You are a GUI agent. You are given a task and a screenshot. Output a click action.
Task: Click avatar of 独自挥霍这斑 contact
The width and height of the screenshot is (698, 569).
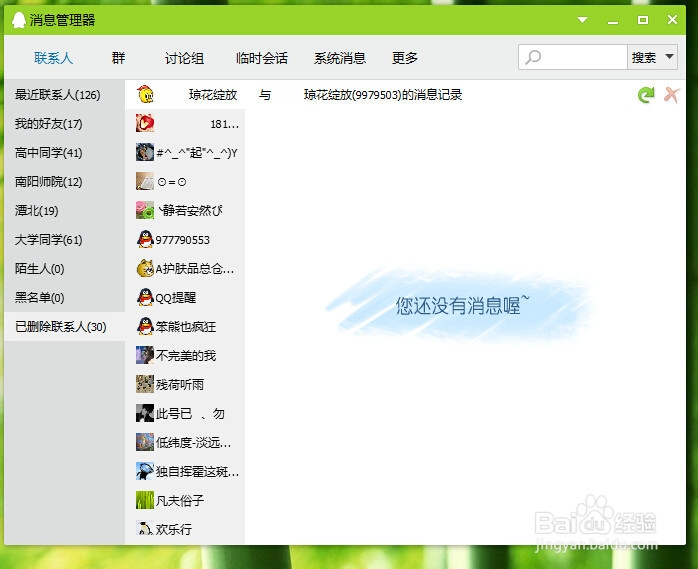pos(145,471)
